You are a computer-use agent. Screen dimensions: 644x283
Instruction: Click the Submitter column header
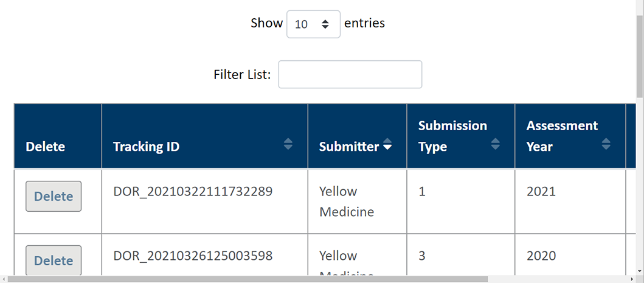point(349,147)
